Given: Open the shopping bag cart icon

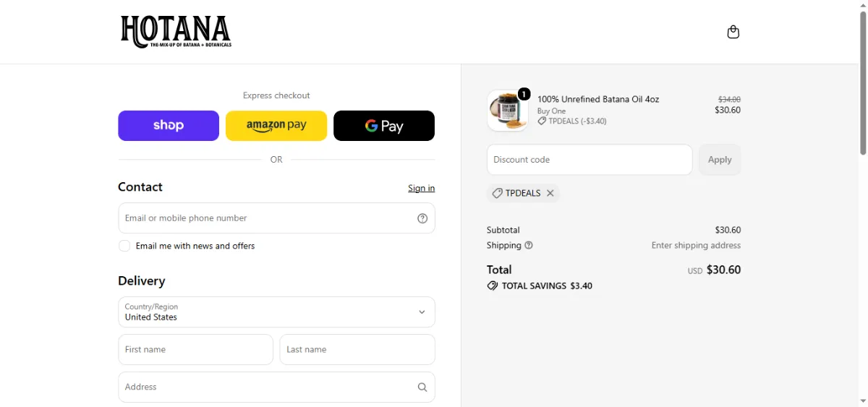Looking at the screenshot, I should [x=733, y=32].
